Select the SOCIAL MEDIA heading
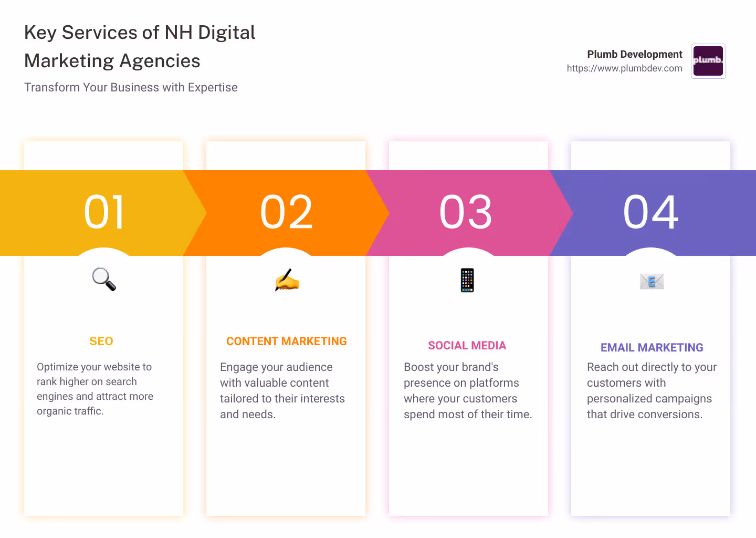Image resolution: width=756 pixels, height=538 pixels. point(467,345)
